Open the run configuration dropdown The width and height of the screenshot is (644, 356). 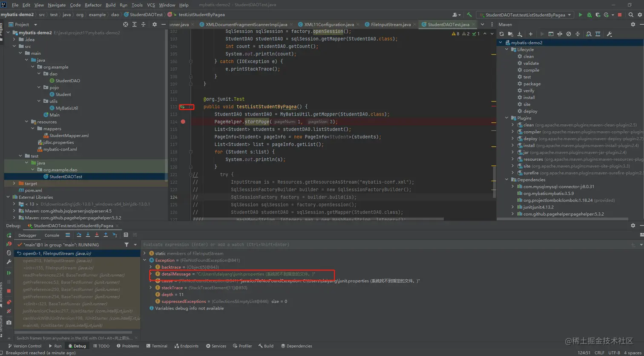(x=527, y=15)
